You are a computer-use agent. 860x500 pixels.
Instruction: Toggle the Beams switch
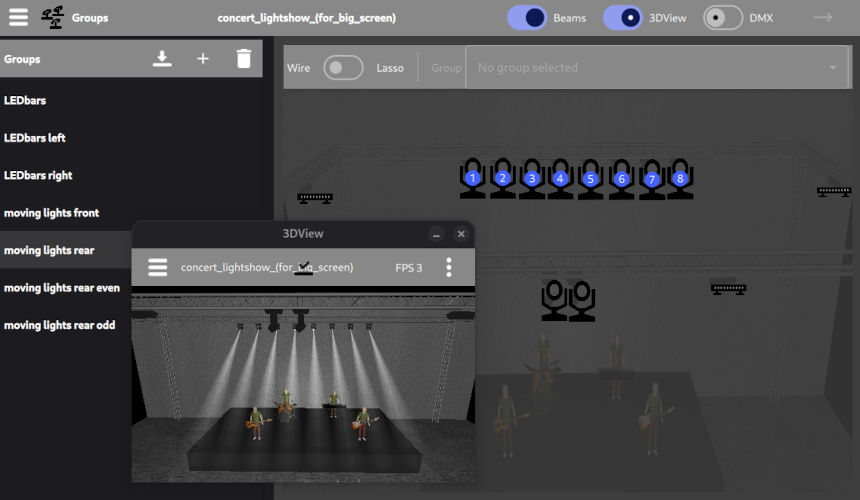click(x=527, y=18)
